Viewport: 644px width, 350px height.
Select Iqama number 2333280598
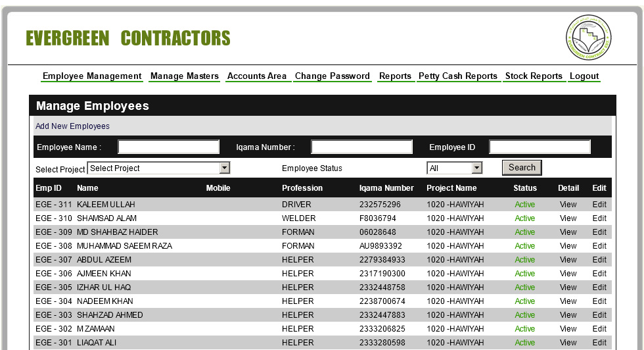[382, 343]
